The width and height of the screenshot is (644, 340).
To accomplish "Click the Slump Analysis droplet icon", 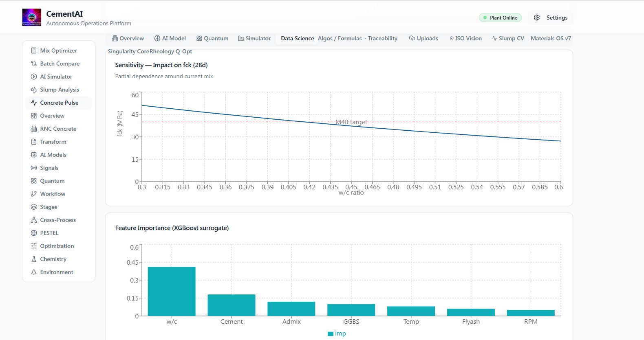I will 34,90.
